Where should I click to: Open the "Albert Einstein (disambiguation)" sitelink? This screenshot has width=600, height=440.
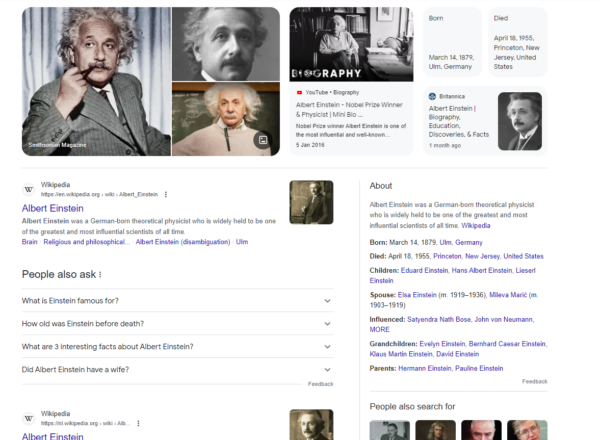(181, 242)
